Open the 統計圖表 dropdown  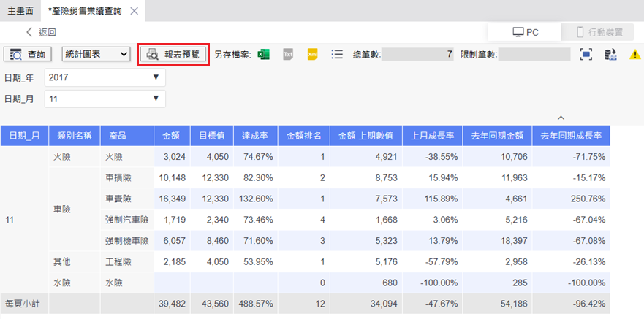coord(96,54)
